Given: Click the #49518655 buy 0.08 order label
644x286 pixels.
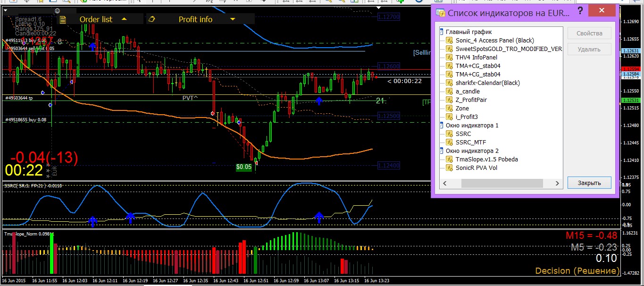Looking at the screenshot, I should point(26,120).
